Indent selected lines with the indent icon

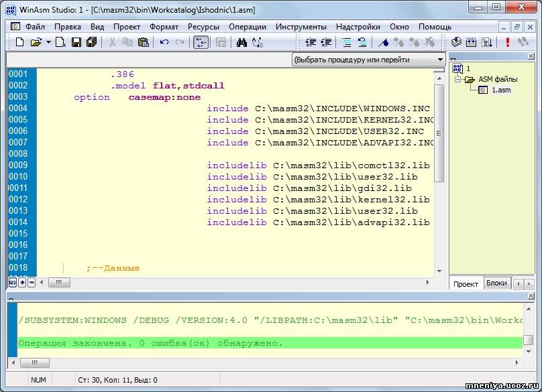point(311,42)
